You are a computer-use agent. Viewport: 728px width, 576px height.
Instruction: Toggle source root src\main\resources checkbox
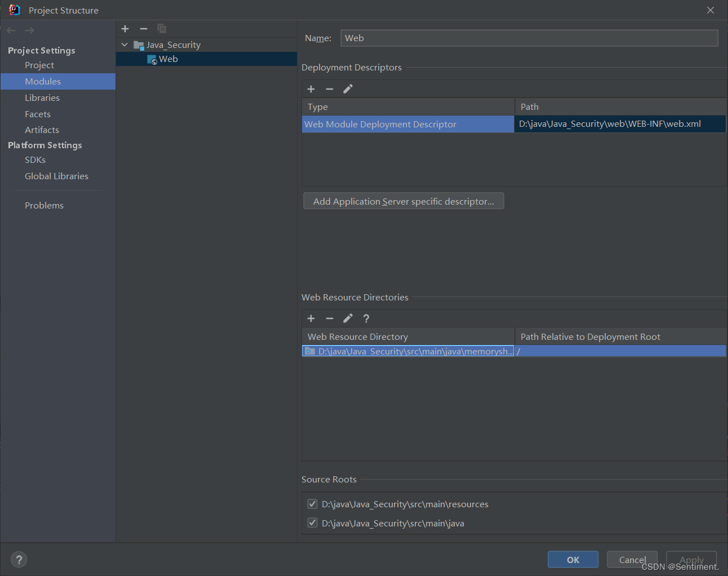(x=312, y=504)
